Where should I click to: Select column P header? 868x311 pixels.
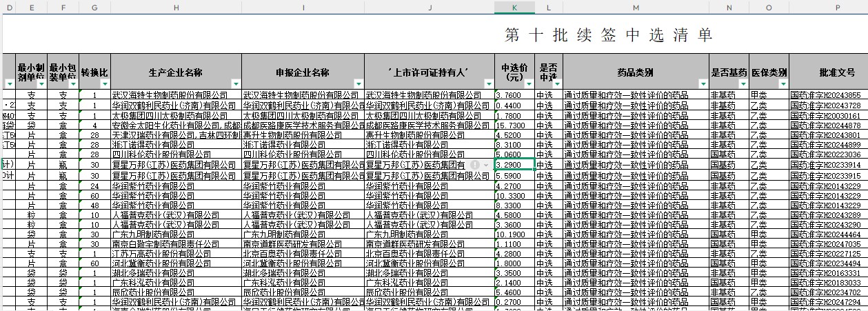(x=836, y=6)
